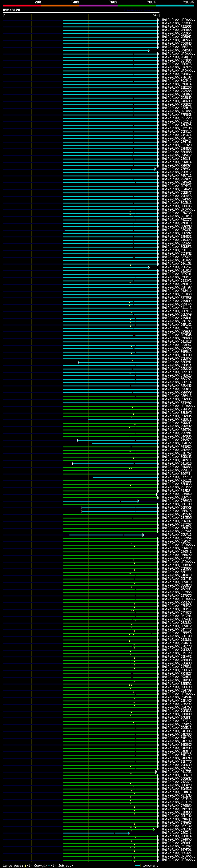This screenshot has height=868, width=197.
Task: Click the orange ~40% identity legend segment
Action: (60, 6)
